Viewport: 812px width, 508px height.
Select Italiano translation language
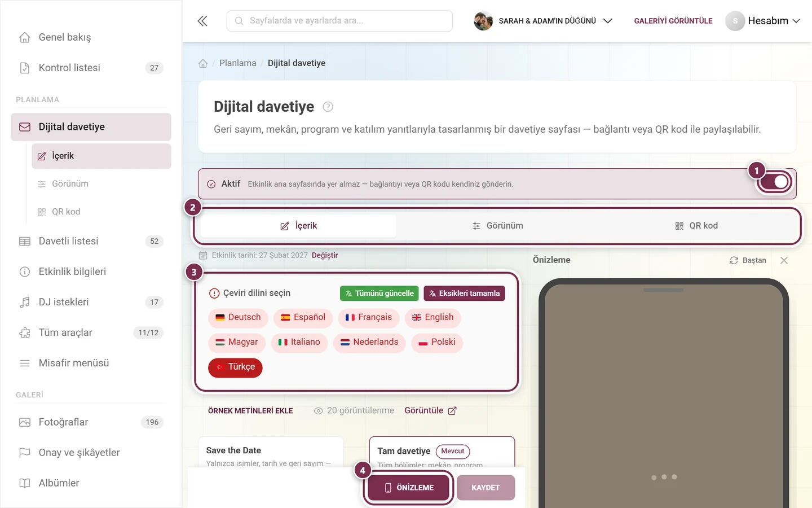[x=299, y=342]
